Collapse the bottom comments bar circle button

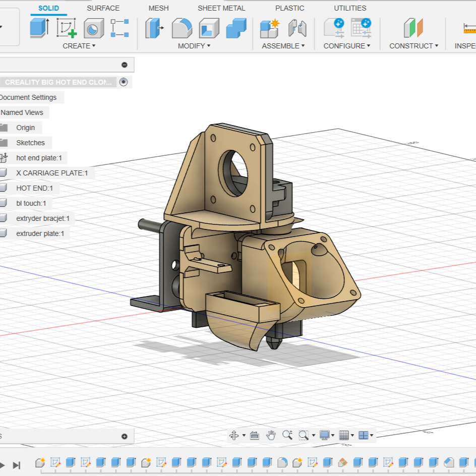[x=124, y=437]
